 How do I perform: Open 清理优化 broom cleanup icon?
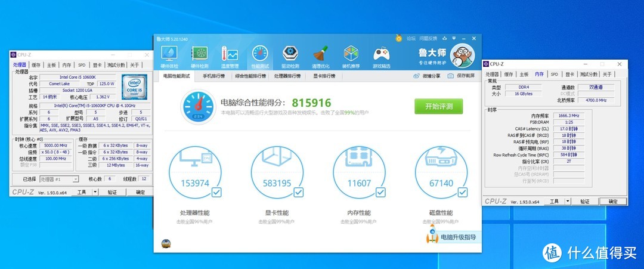[321, 54]
